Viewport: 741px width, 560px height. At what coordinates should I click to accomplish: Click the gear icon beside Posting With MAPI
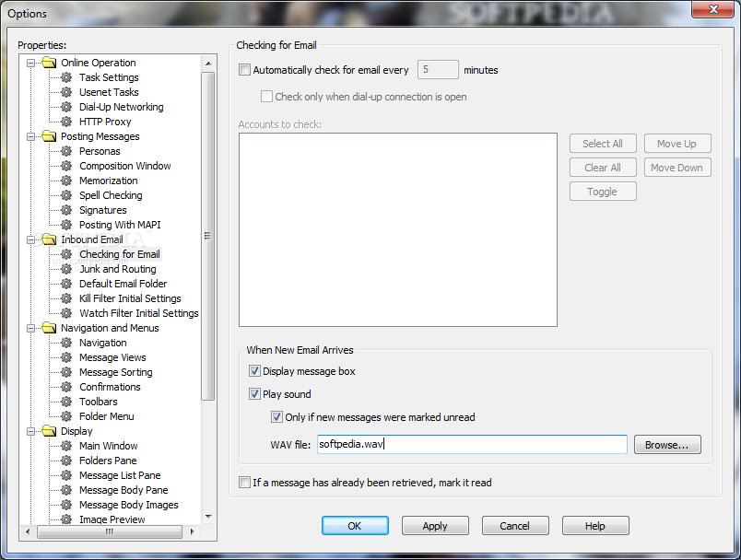tap(66, 225)
